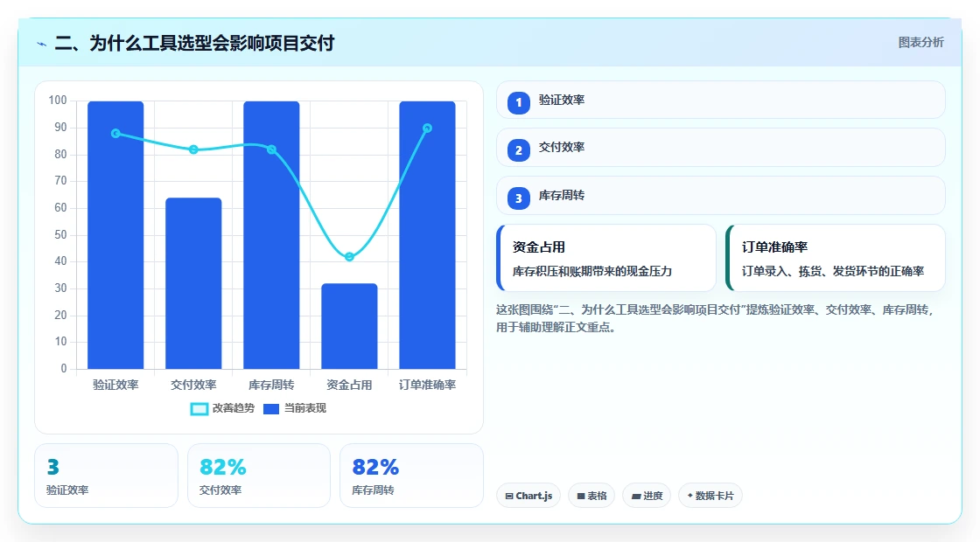Screen dimensions: 980x542
Task: Click the text 订单录入、拣货、发货环节的正确率
Action: (833, 271)
